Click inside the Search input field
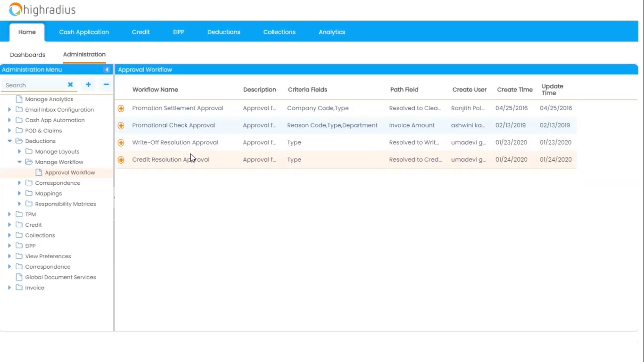644x362 pixels. (33, 85)
